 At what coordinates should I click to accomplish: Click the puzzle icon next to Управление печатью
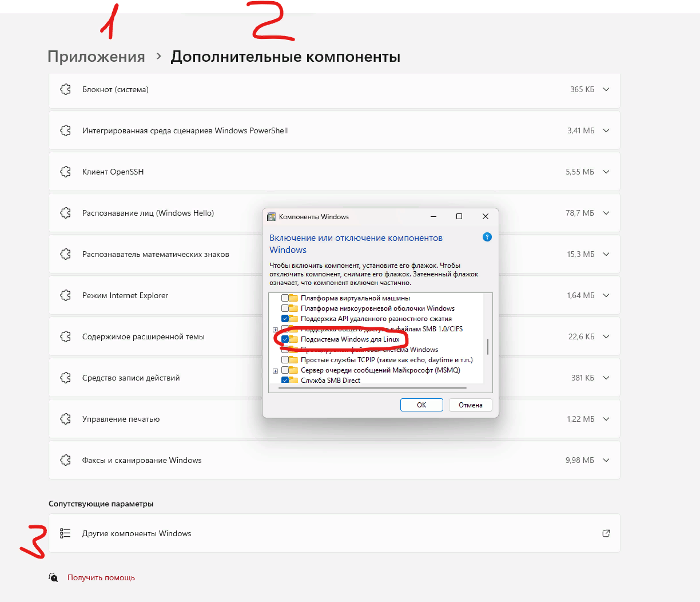pyautogui.click(x=66, y=419)
